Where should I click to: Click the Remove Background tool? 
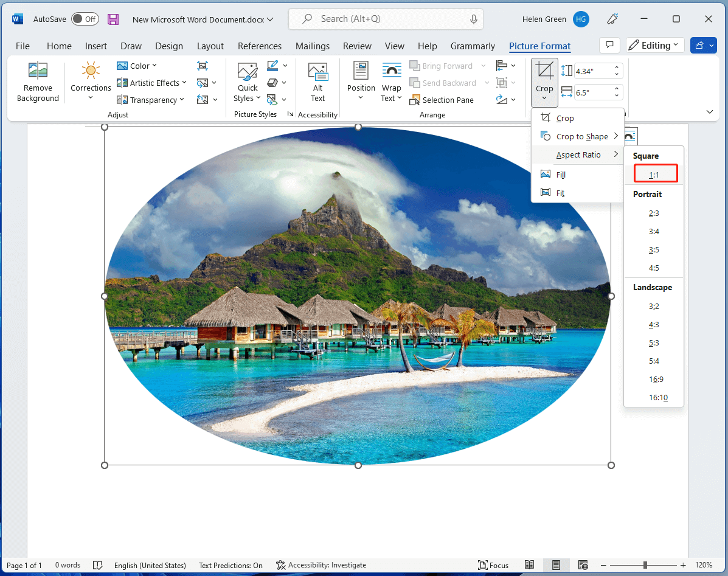tap(37, 82)
